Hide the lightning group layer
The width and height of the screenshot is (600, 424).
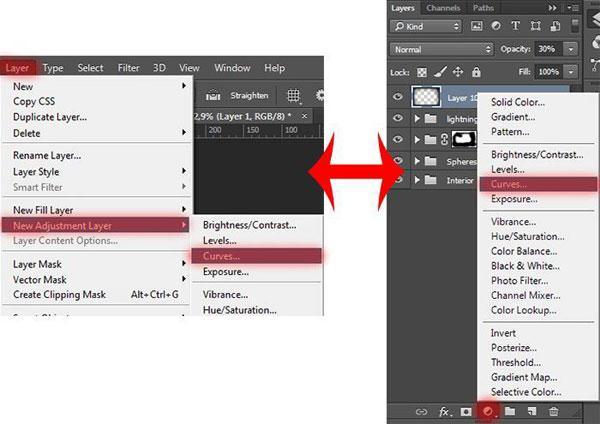pos(398,118)
